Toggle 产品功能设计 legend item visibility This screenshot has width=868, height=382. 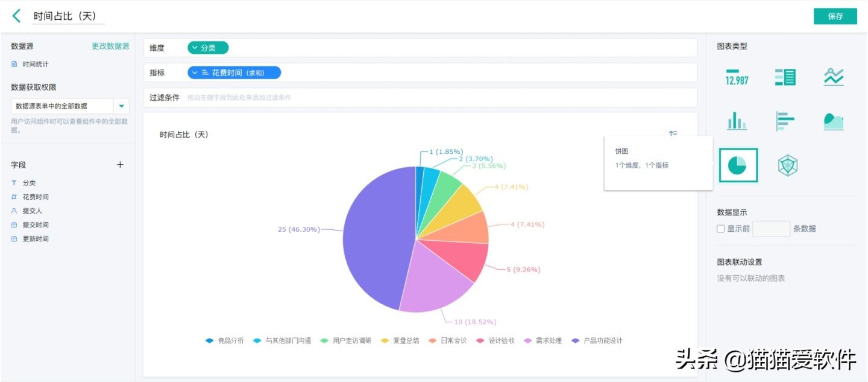[x=597, y=341]
